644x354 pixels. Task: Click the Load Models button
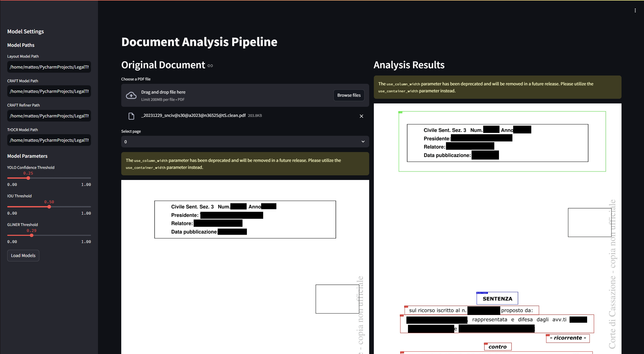click(x=23, y=255)
